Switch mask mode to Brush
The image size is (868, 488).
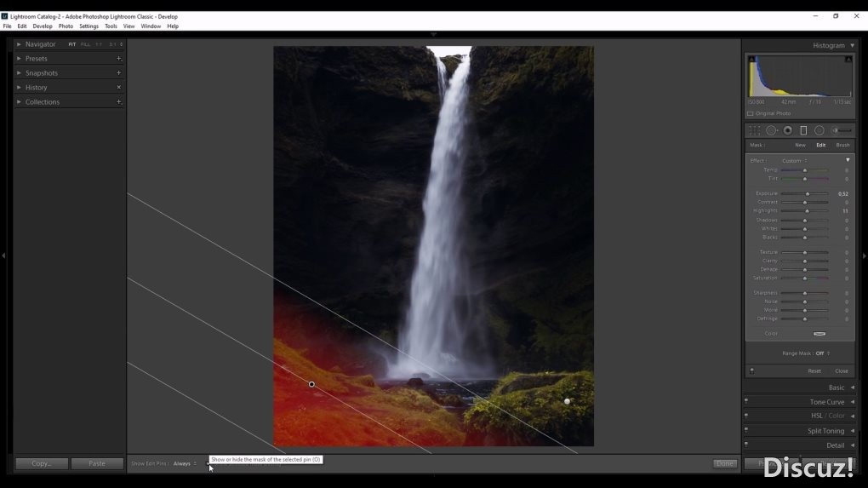point(842,145)
